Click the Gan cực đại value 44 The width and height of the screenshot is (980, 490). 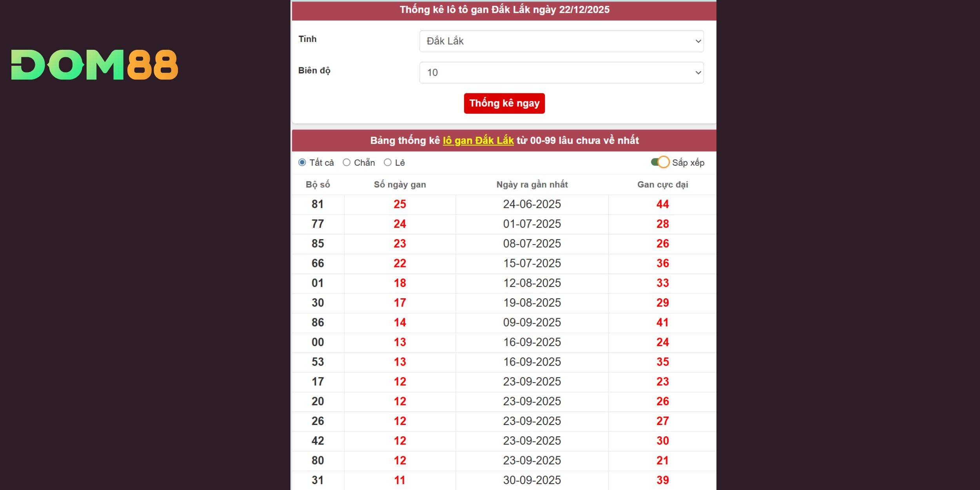click(x=662, y=204)
